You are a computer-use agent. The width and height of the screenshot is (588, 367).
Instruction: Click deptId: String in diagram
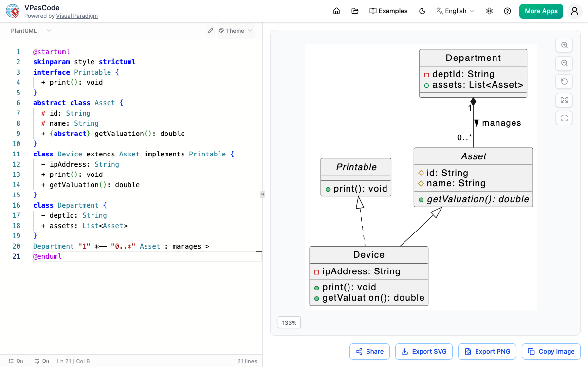pos(463,74)
